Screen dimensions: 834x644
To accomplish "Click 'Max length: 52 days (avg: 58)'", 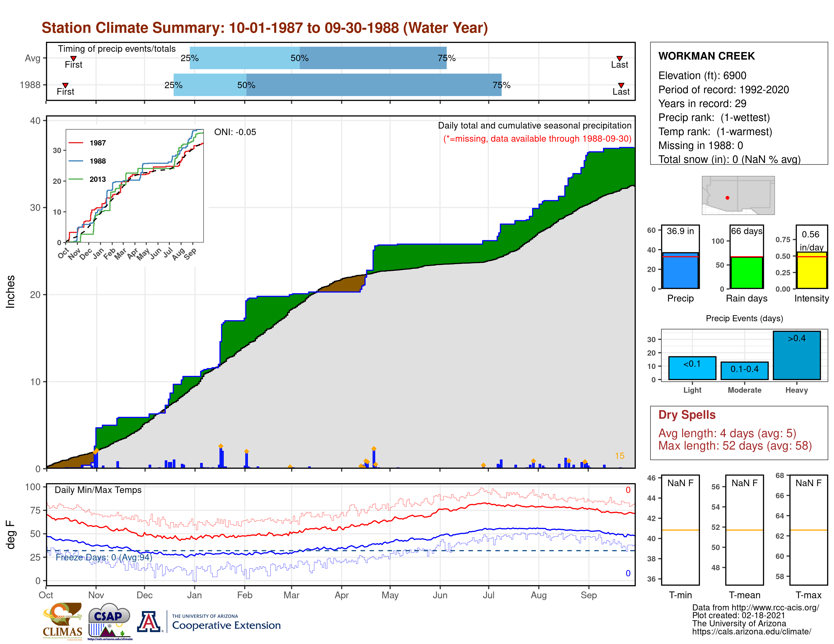I will tap(735, 445).
